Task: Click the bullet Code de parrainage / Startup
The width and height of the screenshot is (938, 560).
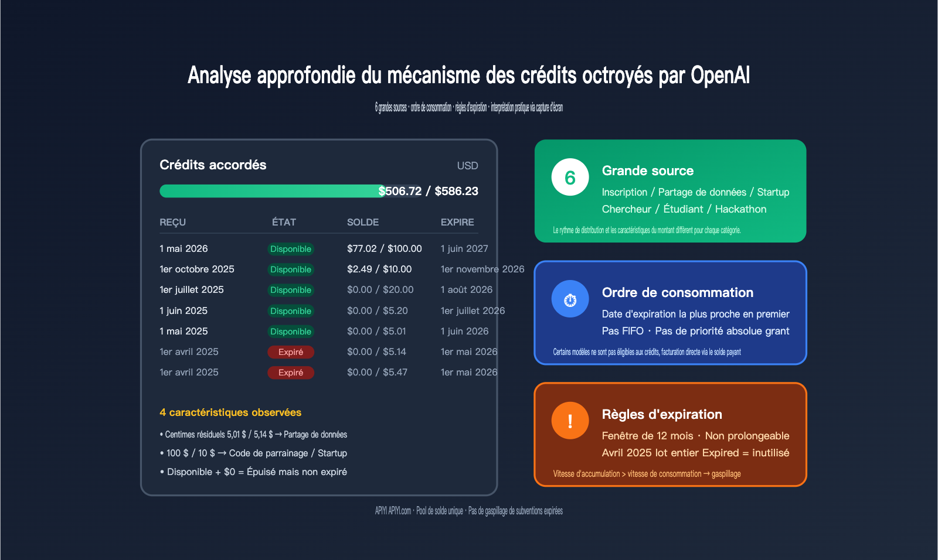Action: 253,453
